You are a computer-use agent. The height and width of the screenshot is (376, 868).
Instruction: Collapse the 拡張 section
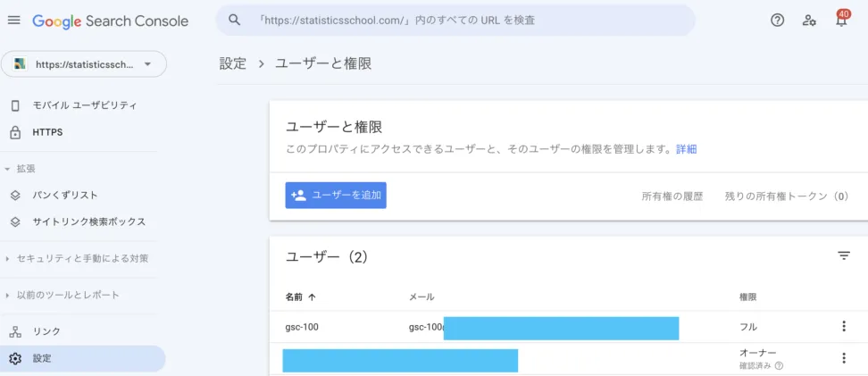tap(21, 168)
